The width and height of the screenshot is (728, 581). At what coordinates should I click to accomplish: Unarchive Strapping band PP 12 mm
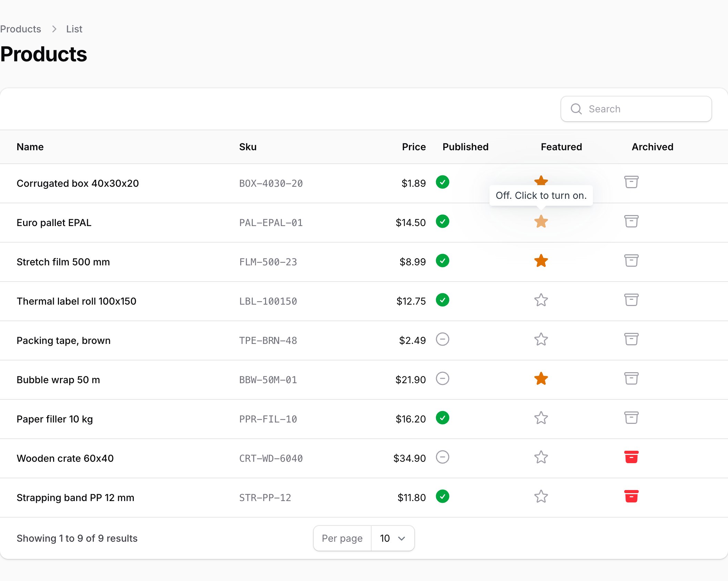pyautogui.click(x=631, y=497)
